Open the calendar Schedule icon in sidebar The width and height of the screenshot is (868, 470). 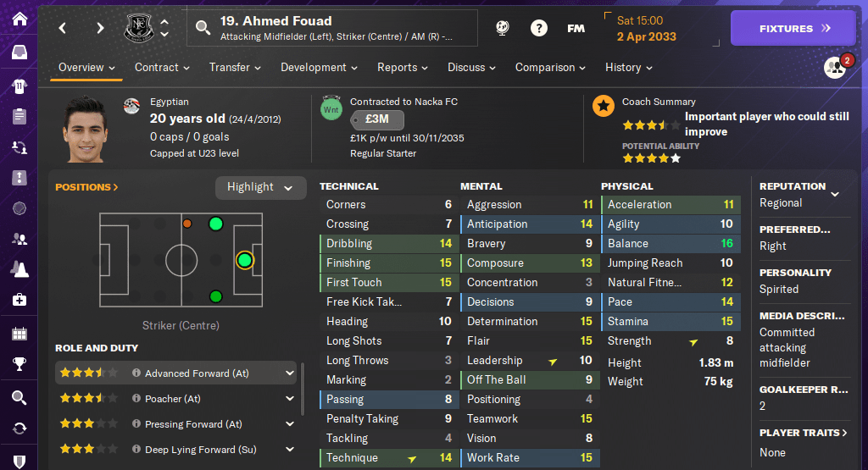tap(19, 333)
